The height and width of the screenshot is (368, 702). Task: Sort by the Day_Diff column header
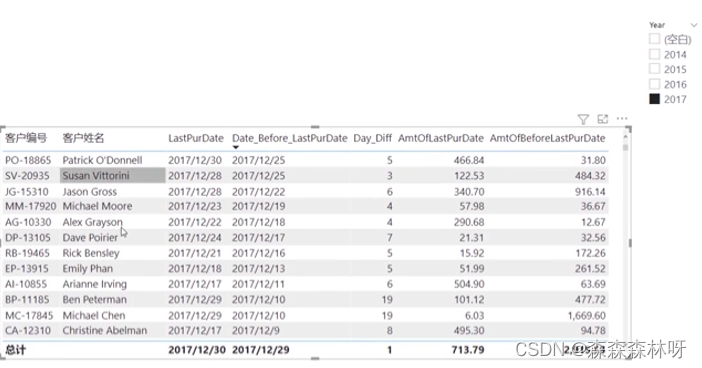click(x=372, y=138)
